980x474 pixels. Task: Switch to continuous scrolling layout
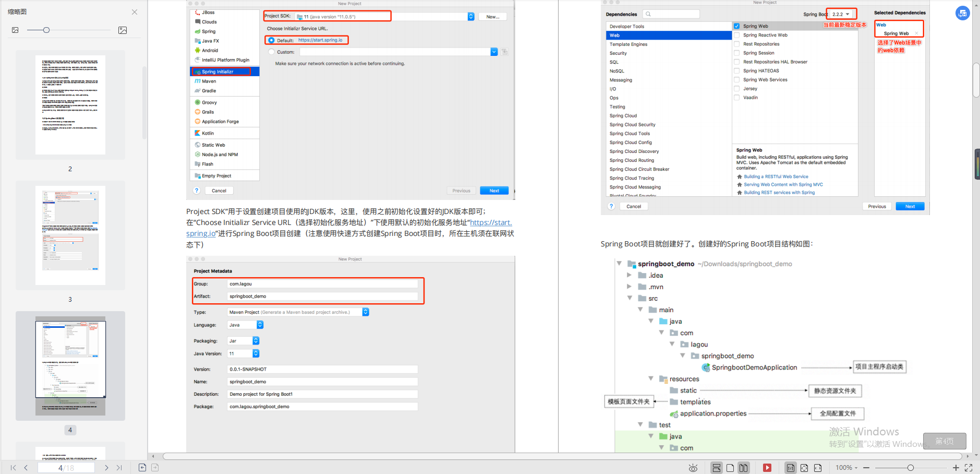(x=717, y=468)
